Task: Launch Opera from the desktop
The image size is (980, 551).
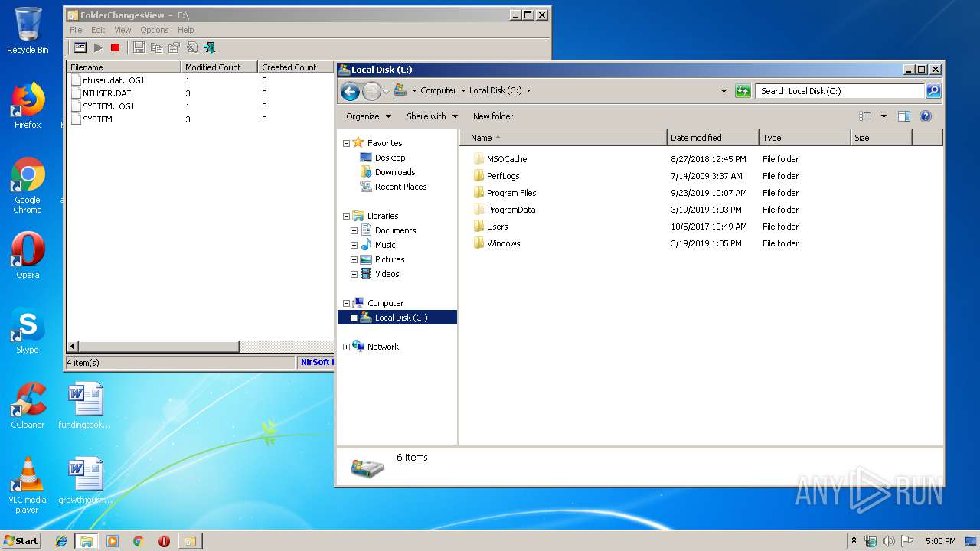Action: tap(28, 256)
